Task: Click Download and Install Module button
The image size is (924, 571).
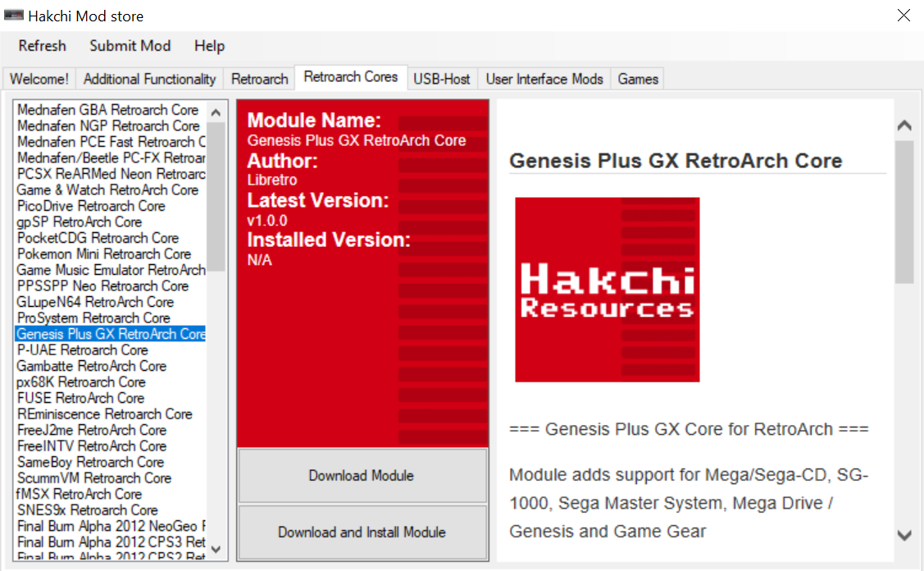Action: (x=362, y=532)
